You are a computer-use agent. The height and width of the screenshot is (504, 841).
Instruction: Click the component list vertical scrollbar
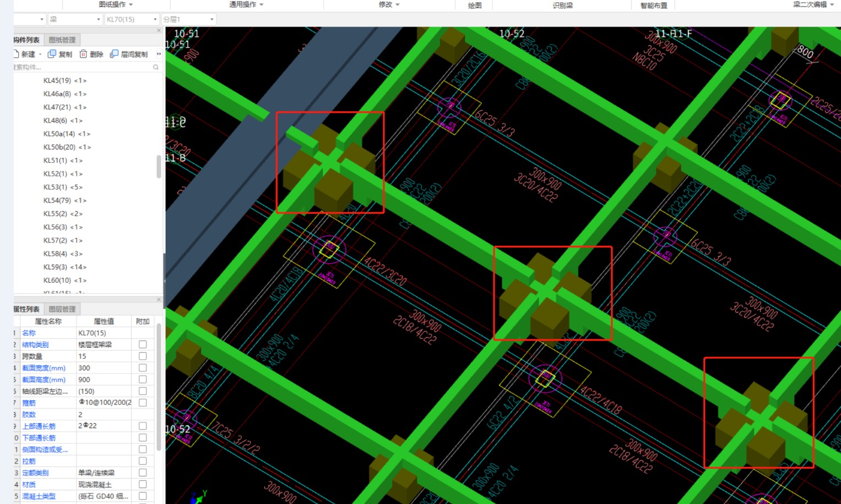point(159,167)
